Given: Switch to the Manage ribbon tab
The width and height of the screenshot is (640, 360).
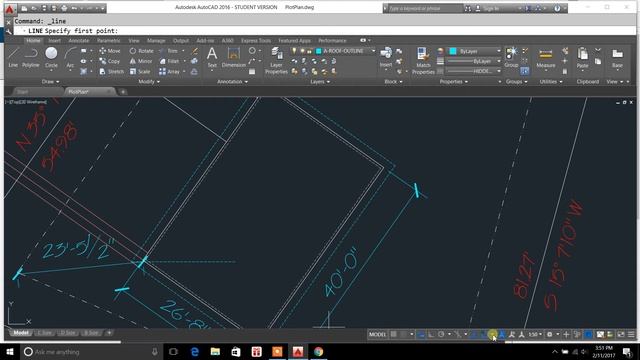Looking at the screenshot, I should coord(156,40).
